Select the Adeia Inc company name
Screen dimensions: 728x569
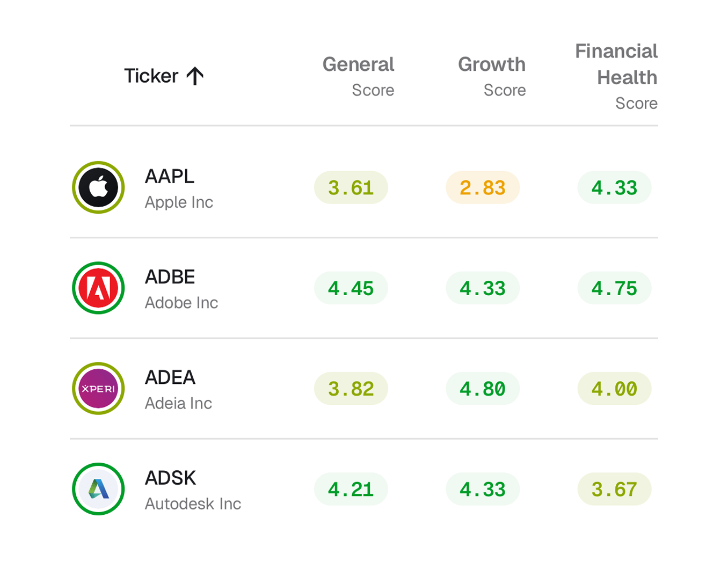tap(178, 404)
